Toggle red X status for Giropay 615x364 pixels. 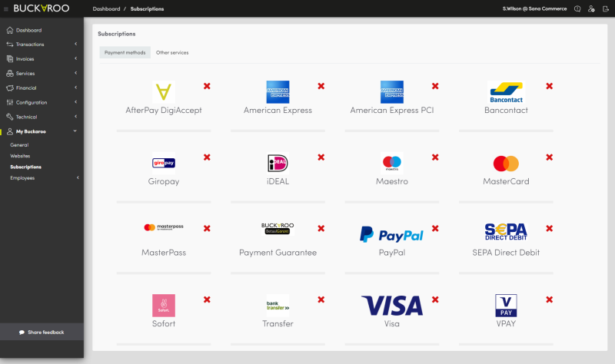207,157
